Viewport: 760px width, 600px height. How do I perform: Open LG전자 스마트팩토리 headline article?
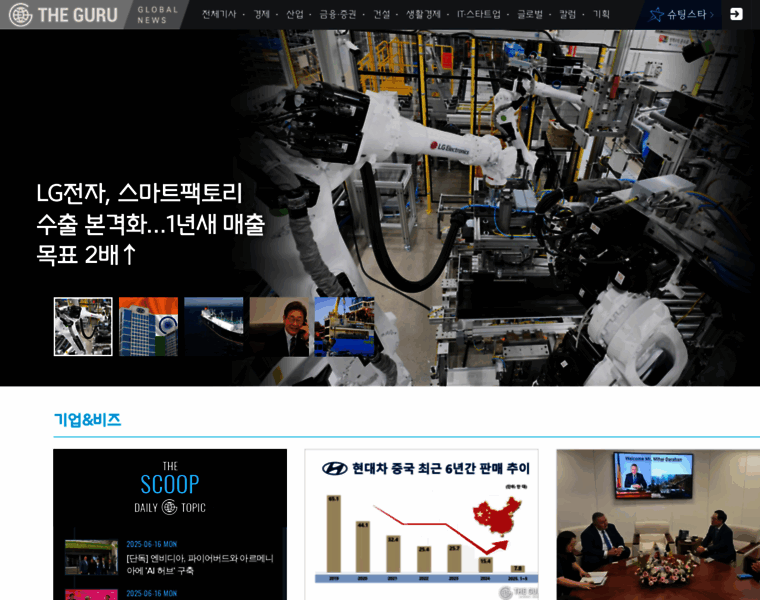pyautogui.click(x=150, y=224)
